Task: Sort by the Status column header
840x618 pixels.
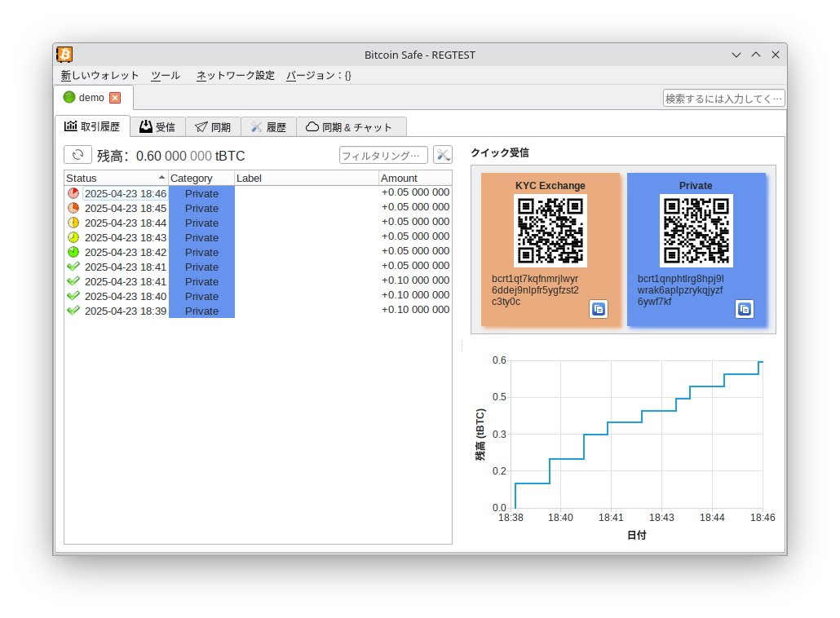Action: coord(116,178)
